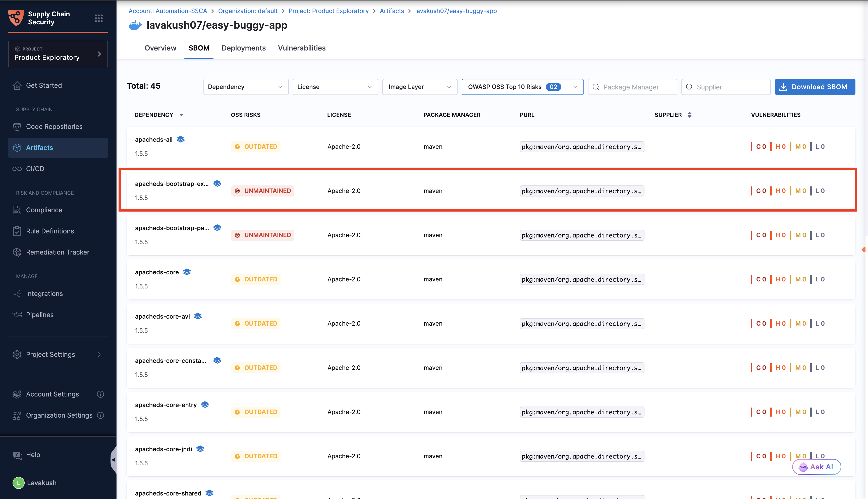
Task: Switch to the Deployments tab
Action: [x=243, y=48]
